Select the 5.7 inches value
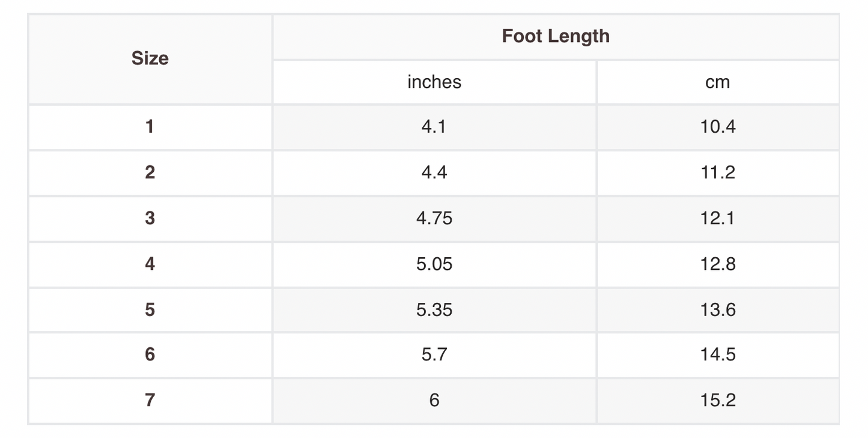Screen dimensions: 868x438 [434, 354]
